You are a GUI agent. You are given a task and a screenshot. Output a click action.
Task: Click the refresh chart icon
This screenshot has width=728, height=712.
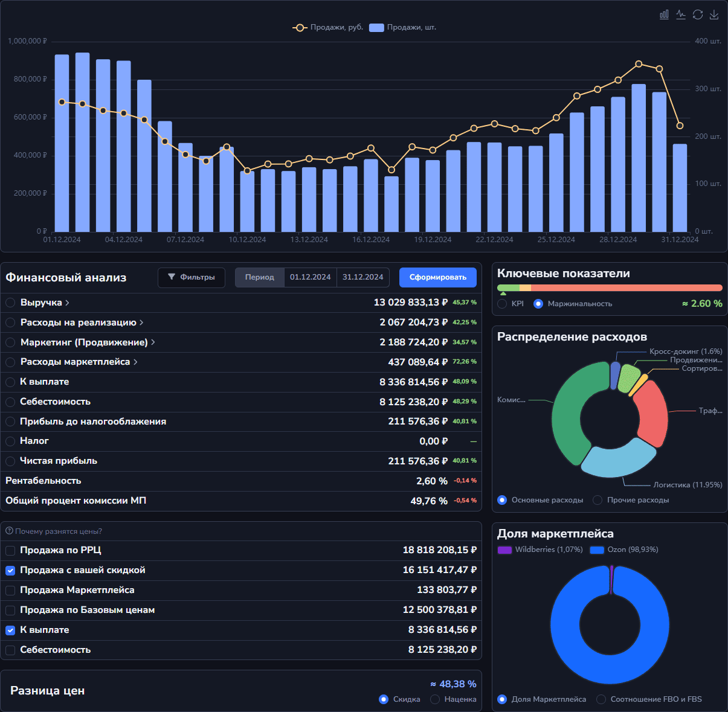point(698,14)
